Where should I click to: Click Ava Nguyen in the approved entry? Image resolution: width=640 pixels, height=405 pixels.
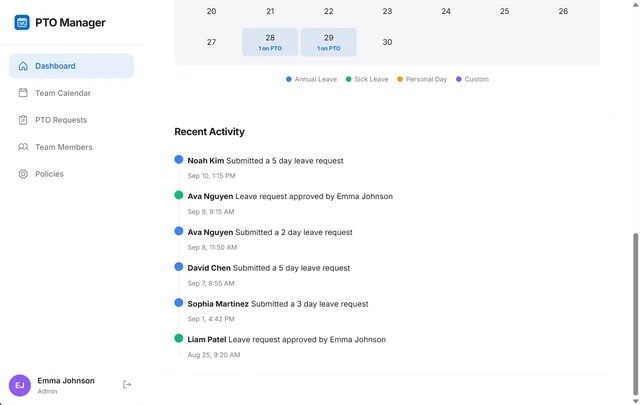click(210, 196)
